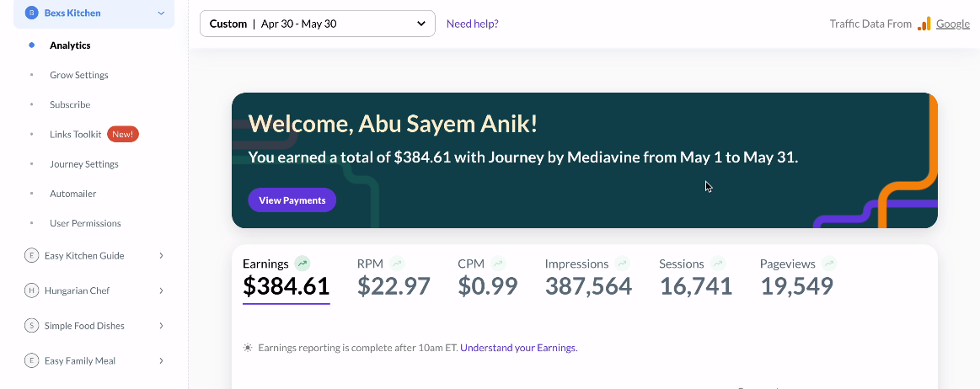This screenshot has width=980, height=389.
Task: Click the CPM trend arrow icon
Action: pos(498,264)
